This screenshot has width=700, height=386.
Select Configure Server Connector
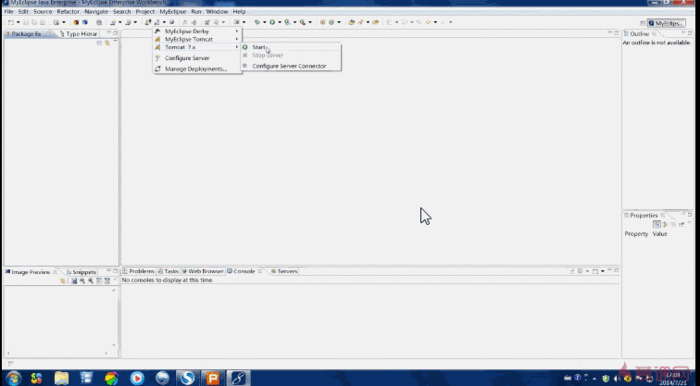pyautogui.click(x=289, y=66)
